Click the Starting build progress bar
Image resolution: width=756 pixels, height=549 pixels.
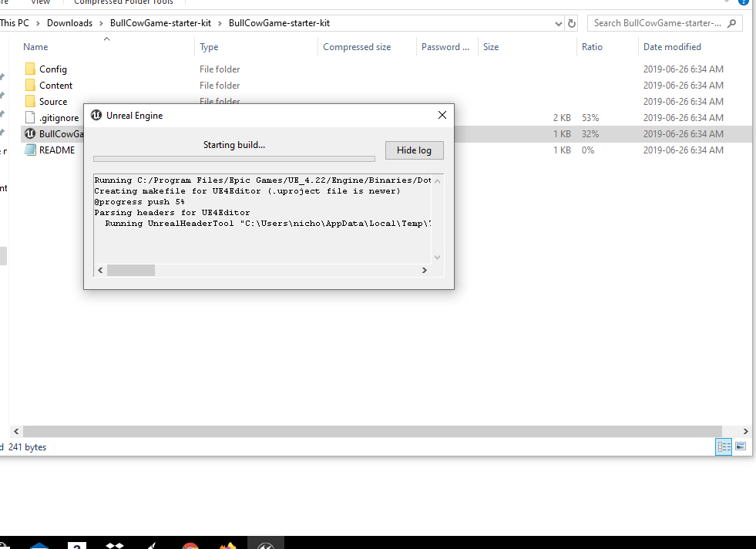tap(234, 159)
